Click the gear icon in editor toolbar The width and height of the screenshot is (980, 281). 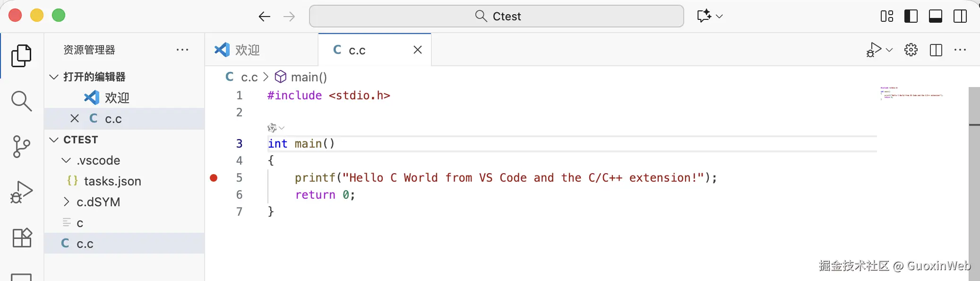(x=911, y=50)
